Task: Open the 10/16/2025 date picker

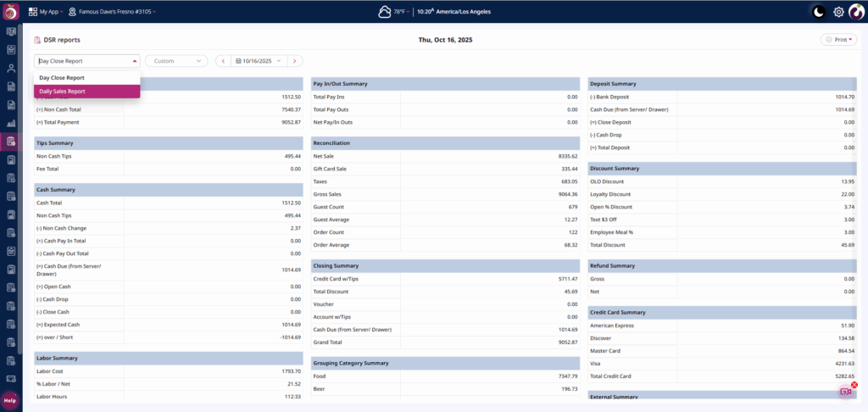Action: (x=259, y=61)
